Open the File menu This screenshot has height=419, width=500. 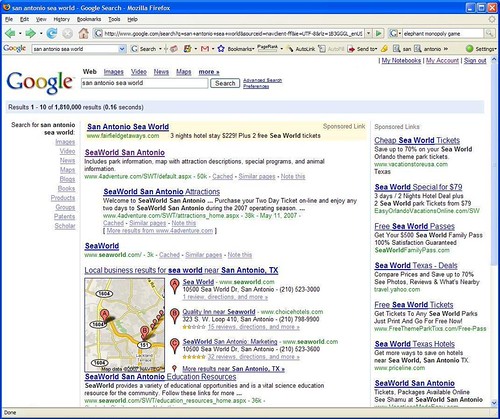(9, 19)
